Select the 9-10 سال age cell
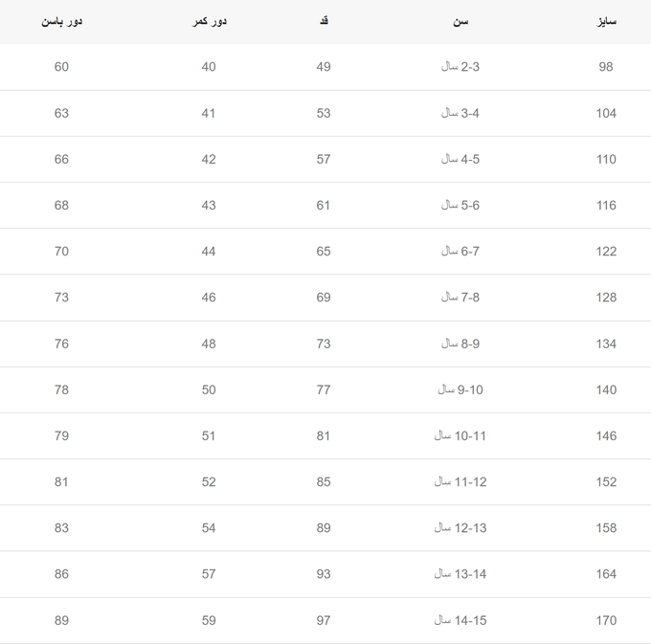The width and height of the screenshot is (651, 644). point(460,389)
